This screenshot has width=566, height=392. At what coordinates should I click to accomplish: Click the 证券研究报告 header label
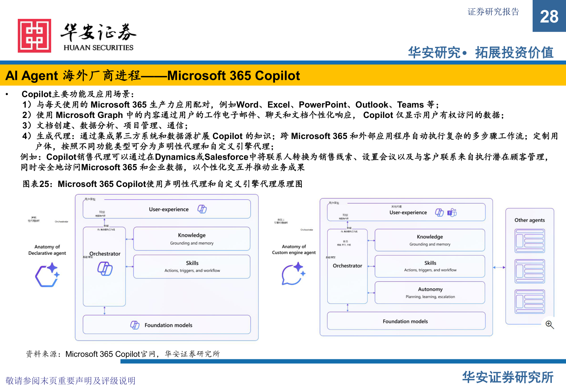point(493,12)
